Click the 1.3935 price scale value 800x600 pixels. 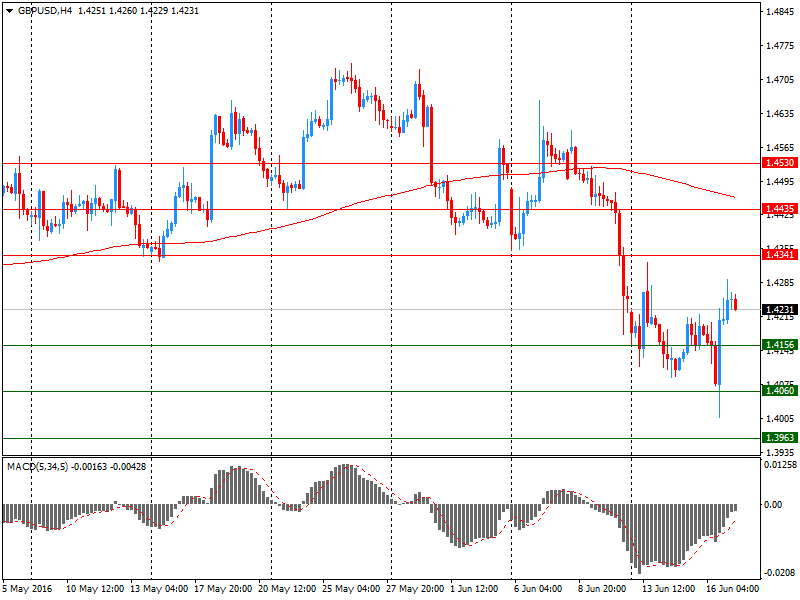(780, 452)
